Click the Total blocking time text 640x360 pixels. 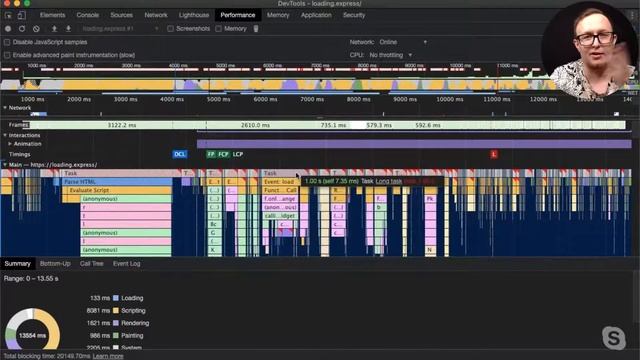tap(47, 356)
